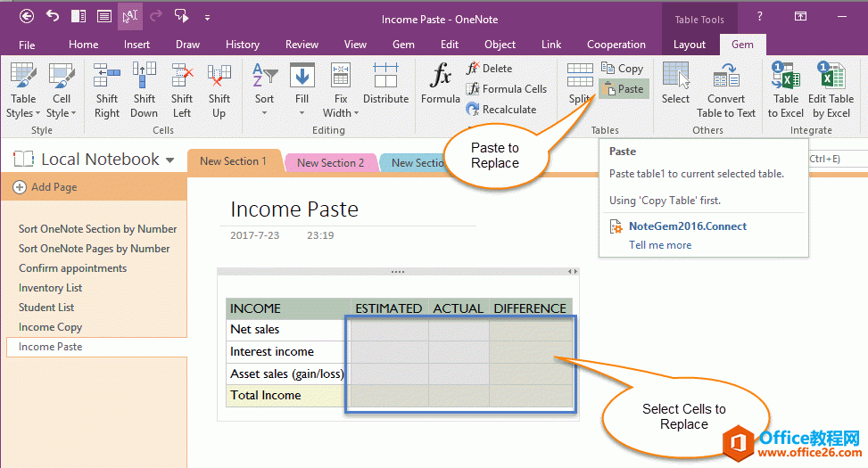Click Fix Width icon
868x468 pixels.
coord(341,75)
